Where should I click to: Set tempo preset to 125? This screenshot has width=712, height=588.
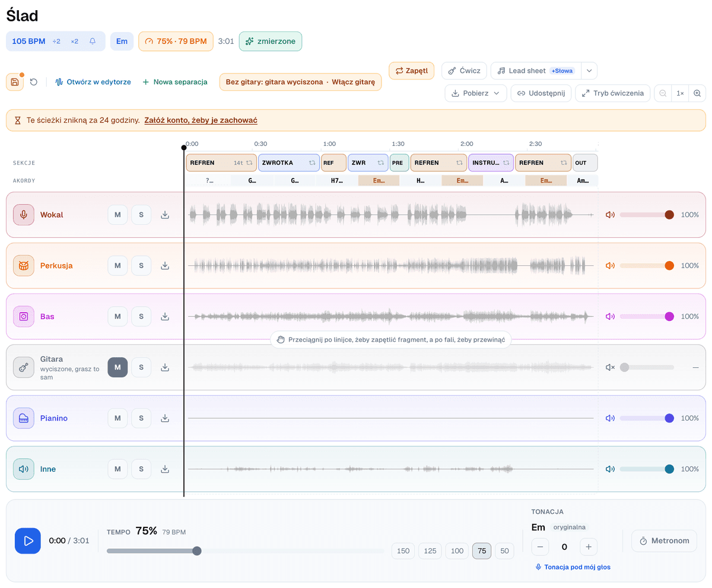tap(430, 551)
